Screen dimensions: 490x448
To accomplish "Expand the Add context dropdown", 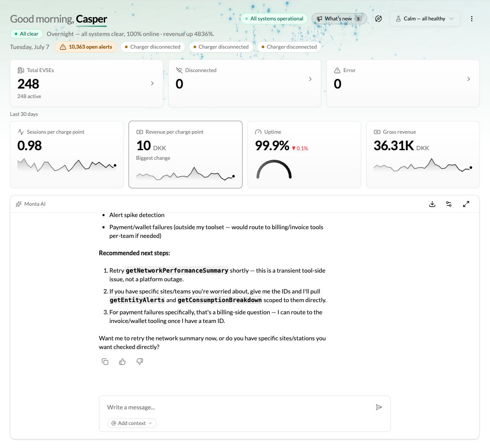I will [132, 423].
